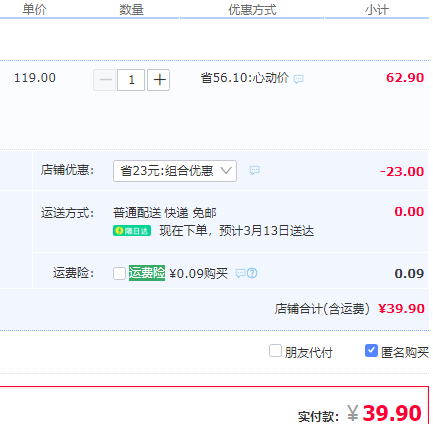Screen dimensions: 433x424
Task: Enable the 运费险 checkbox
Action: 119,273
